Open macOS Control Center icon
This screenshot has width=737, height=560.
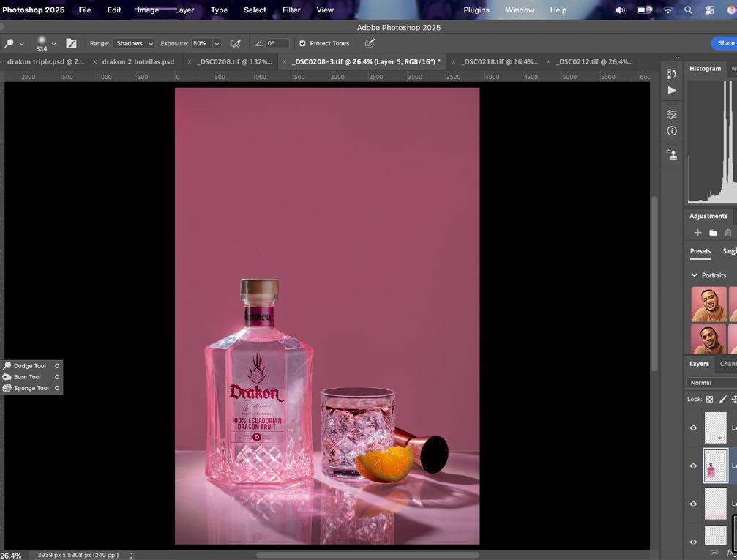(710, 10)
